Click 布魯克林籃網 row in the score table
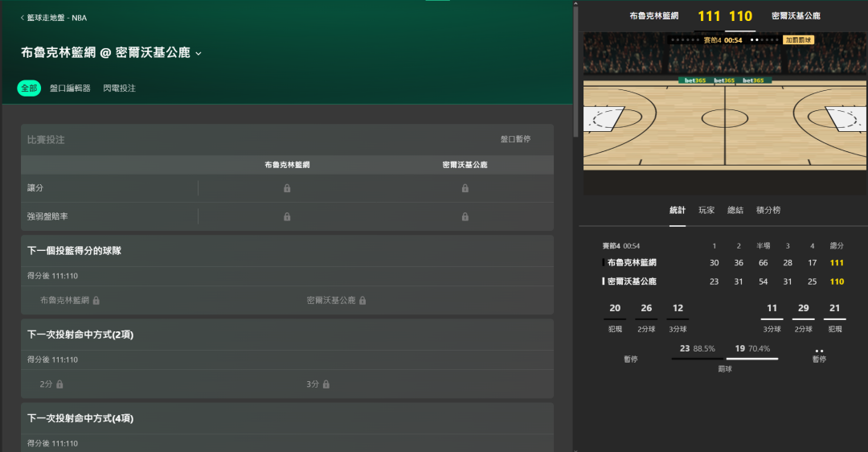Image resolution: width=868 pixels, height=452 pixels. [723, 263]
